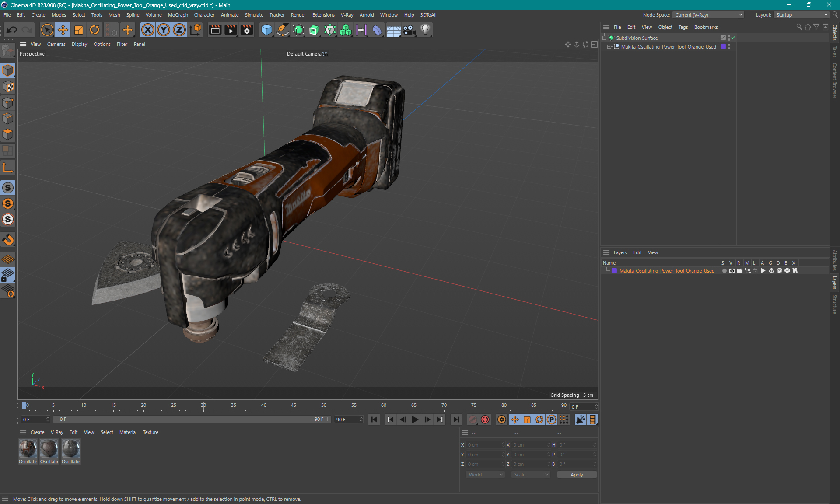Click the Bend deformer icon
Image resolution: width=840 pixels, height=504 pixels.
point(377,30)
